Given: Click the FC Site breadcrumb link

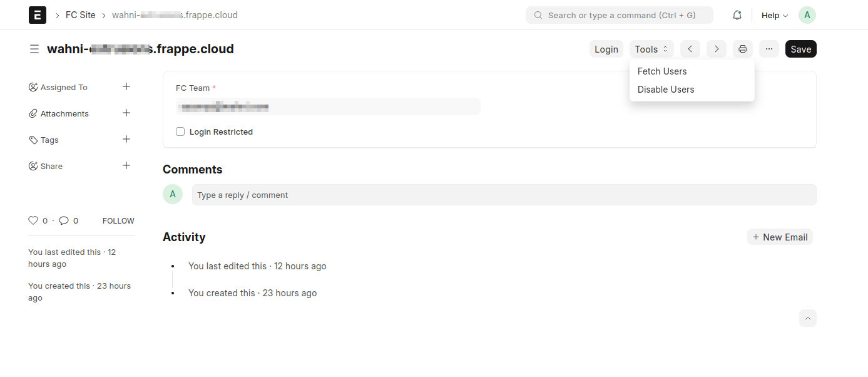Looking at the screenshot, I should click(81, 15).
